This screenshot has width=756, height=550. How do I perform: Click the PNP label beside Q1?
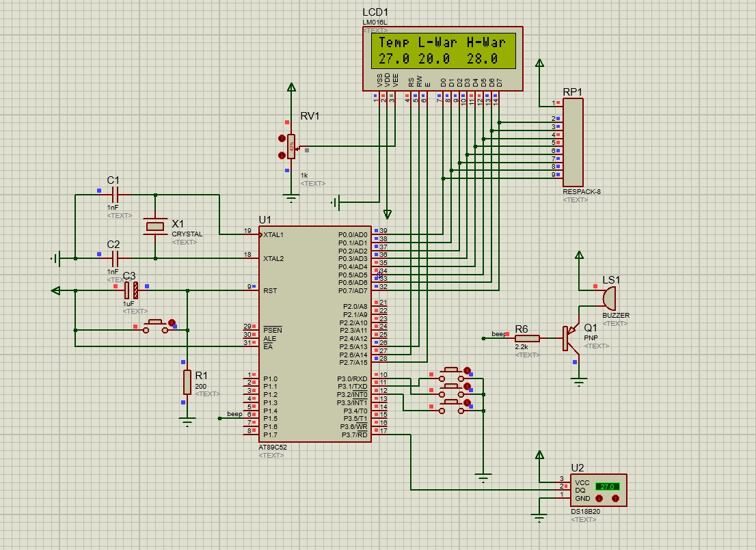[591, 338]
